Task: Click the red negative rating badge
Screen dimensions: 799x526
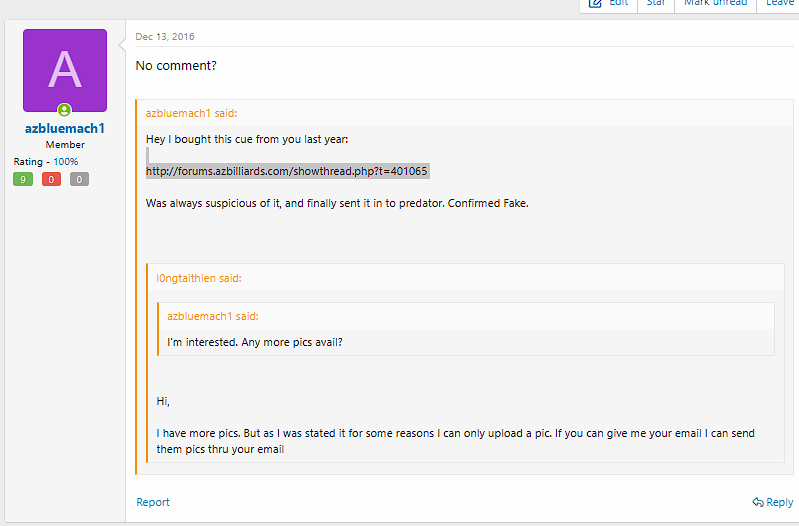Action: [51, 179]
